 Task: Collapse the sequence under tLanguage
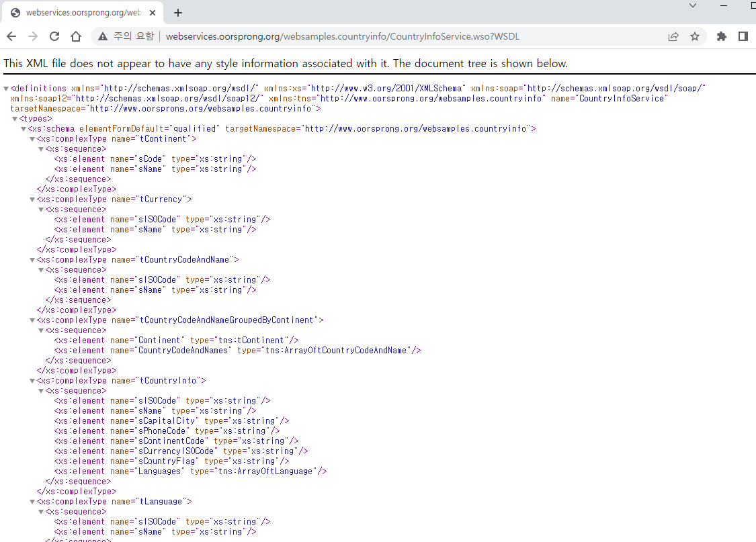[41, 512]
